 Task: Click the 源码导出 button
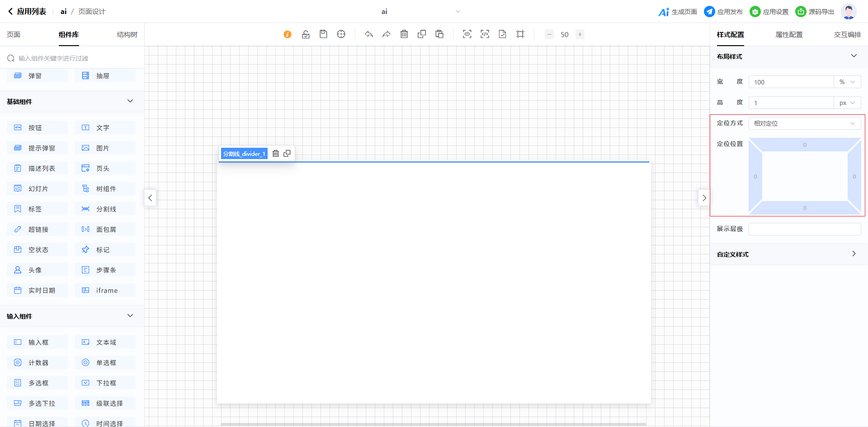pyautogui.click(x=815, y=12)
